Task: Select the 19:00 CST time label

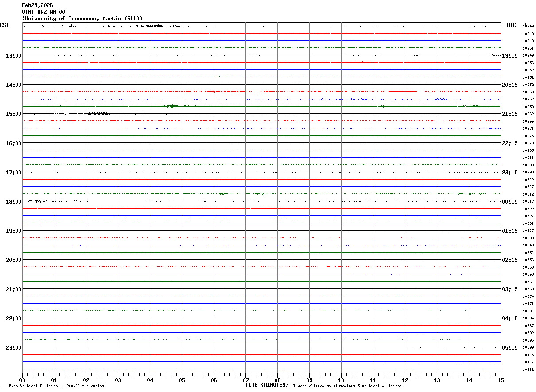Action: coord(13,231)
